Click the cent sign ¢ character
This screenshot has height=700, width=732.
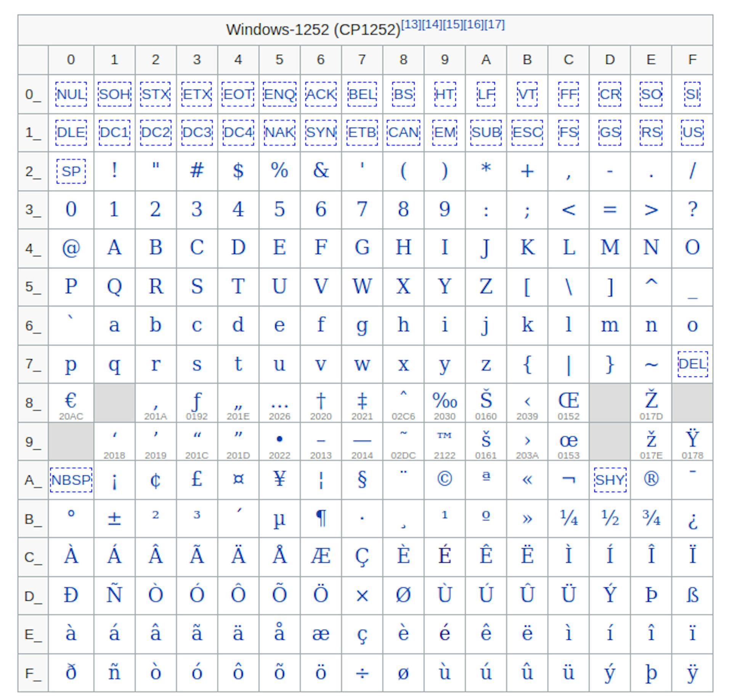pos(156,480)
